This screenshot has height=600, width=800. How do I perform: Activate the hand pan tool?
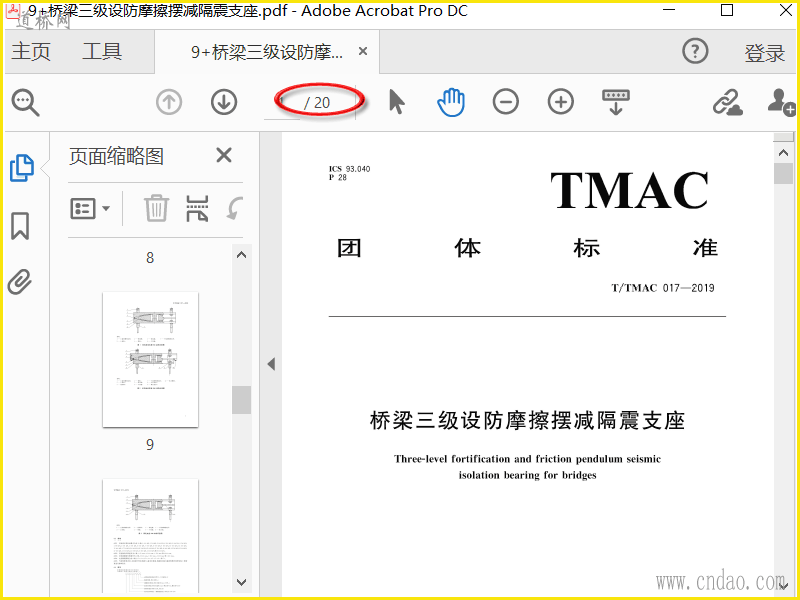click(451, 102)
